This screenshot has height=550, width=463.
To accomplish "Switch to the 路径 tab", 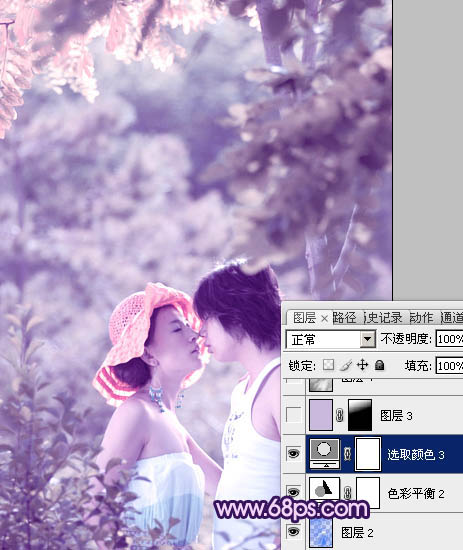I will 344,318.
